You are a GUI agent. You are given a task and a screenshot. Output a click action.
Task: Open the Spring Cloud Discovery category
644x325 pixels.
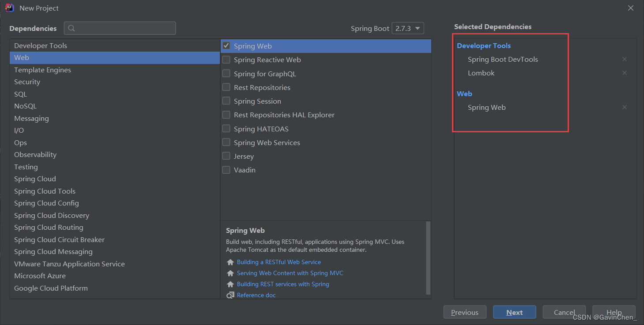52,215
